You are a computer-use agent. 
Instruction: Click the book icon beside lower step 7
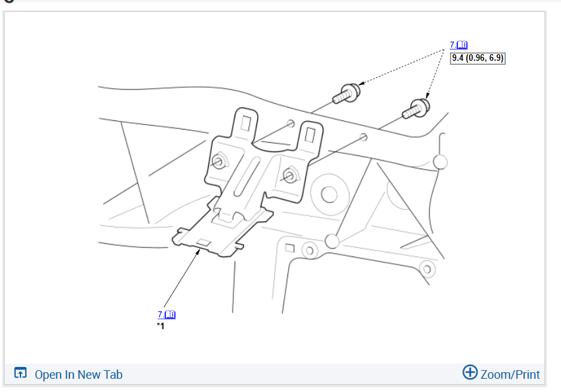point(170,315)
